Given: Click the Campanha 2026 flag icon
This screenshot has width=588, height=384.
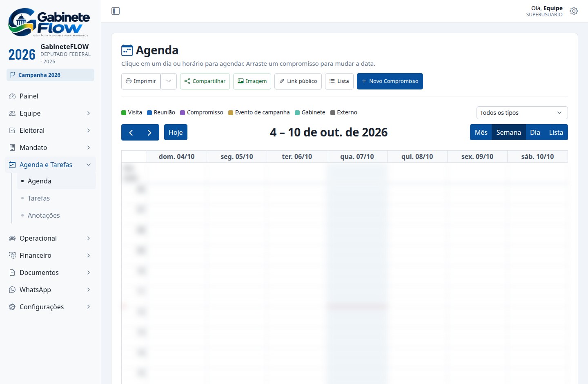Looking at the screenshot, I should [13, 75].
